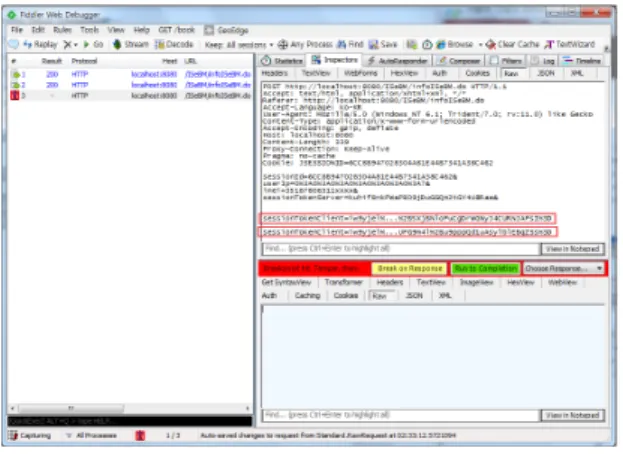Toggle the Capturing status indicator
The image size is (623, 454).
(x=30, y=435)
